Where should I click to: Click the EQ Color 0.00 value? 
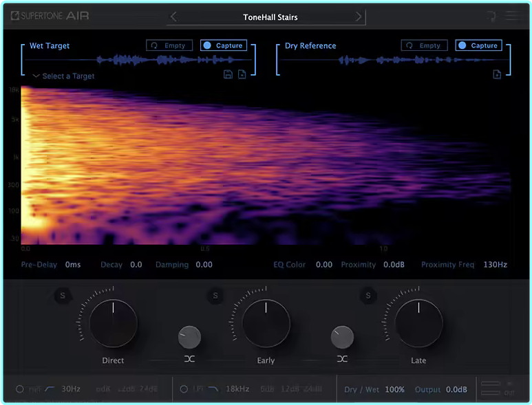tap(324, 265)
